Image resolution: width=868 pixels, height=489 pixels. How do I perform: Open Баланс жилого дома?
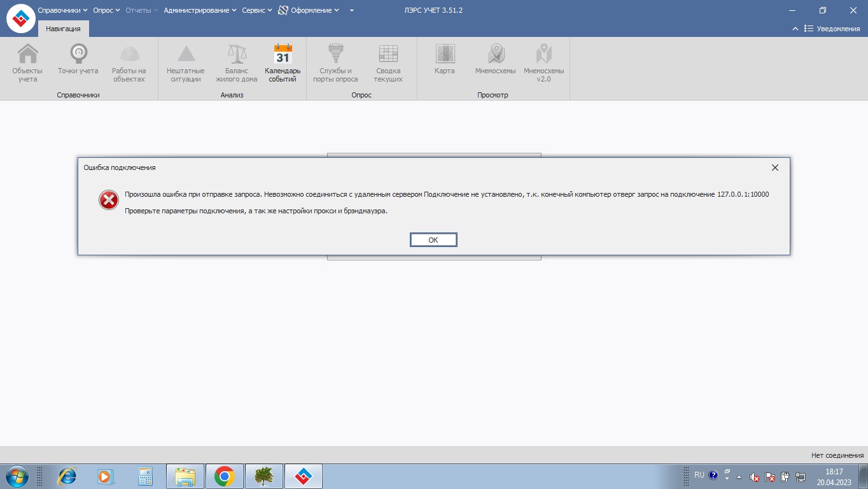(236, 63)
